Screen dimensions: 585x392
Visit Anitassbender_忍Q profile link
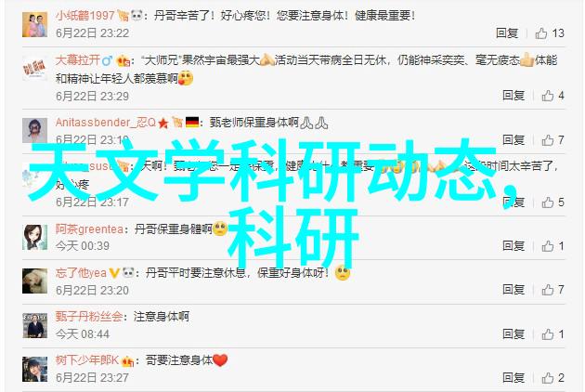[106, 123]
